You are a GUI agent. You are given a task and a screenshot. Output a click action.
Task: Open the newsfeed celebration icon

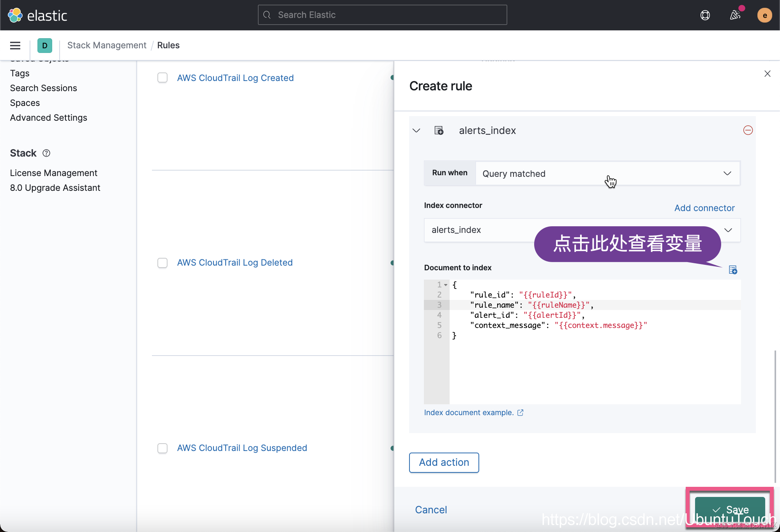[x=735, y=15]
